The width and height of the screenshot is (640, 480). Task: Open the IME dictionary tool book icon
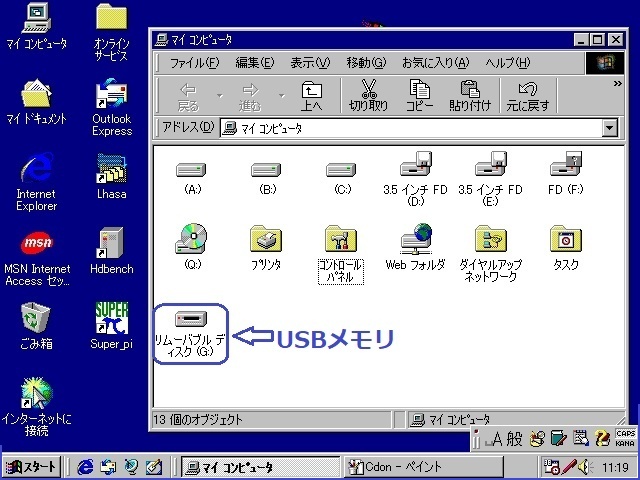coord(558,439)
